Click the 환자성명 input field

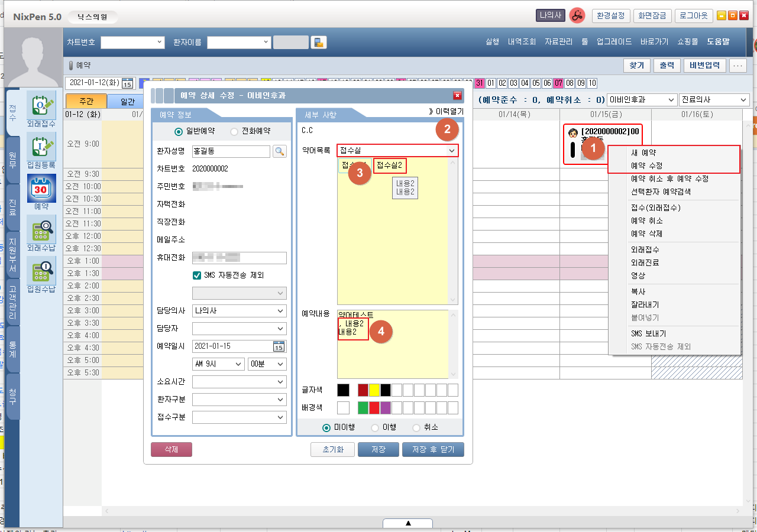[231, 151]
